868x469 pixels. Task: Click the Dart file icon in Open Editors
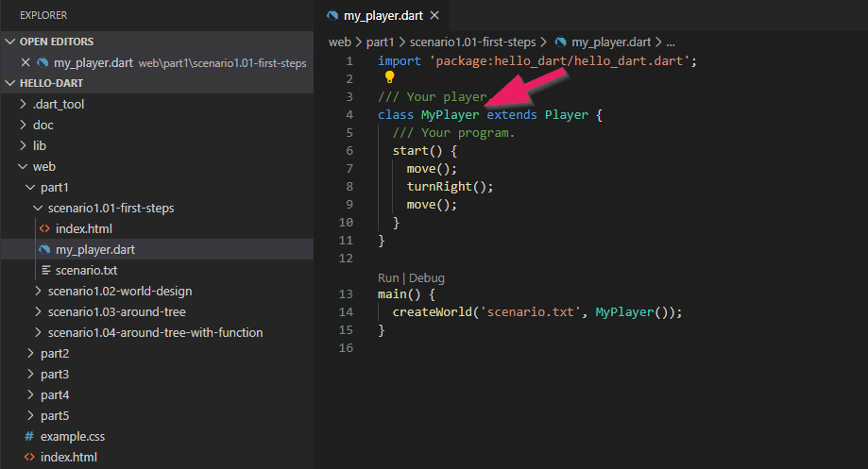(43, 63)
